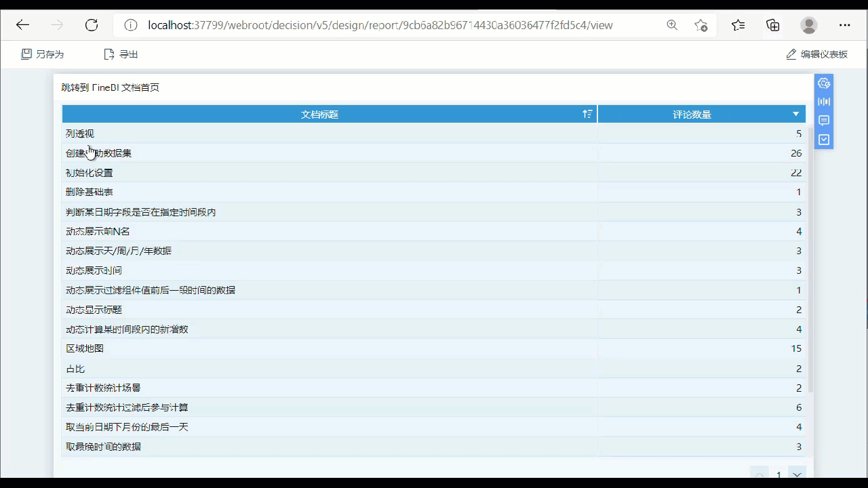Select 去重计数统计过滤后参与计算 row
868x488 pixels.
click(x=433, y=407)
